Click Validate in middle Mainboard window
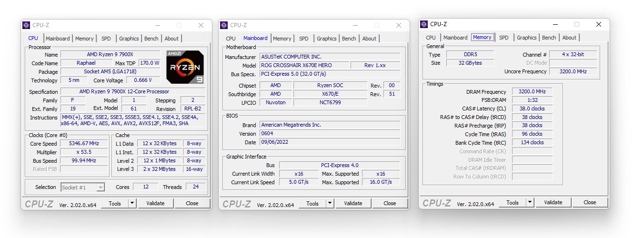Screen dimensions: 644x238 click(x=353, y=203)
